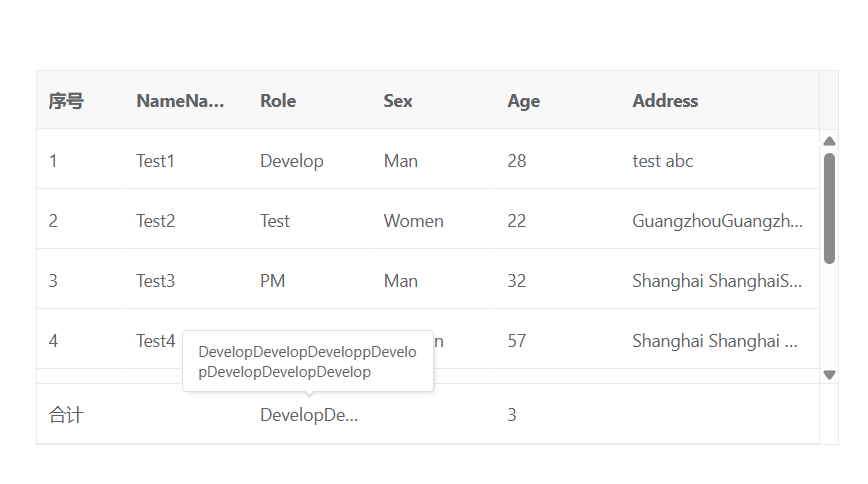Image resolution: width=868 pixels, height=484 pixels.
Task: Click the Sex column header
Action: tap(398, 101)
